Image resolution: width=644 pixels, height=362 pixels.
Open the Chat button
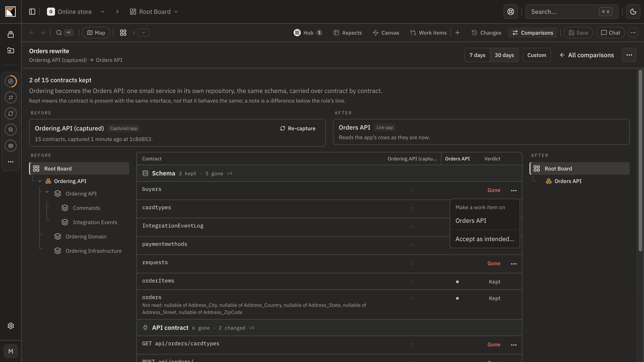click(610, 33)
